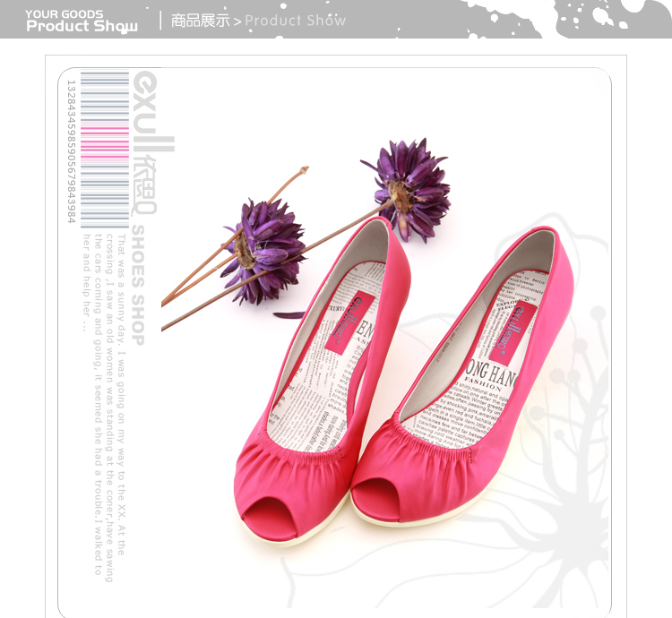The width and height of the screenshot is (672, 618).
Task: Click the lower left purple flower
Action: click(263, 248)
